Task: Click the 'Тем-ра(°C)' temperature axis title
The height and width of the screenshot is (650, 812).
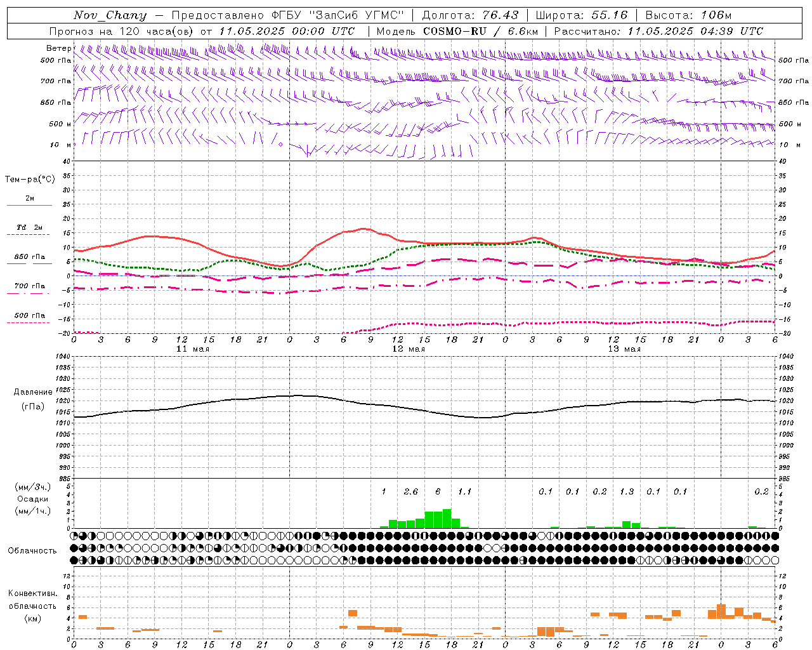Action: 30,179
